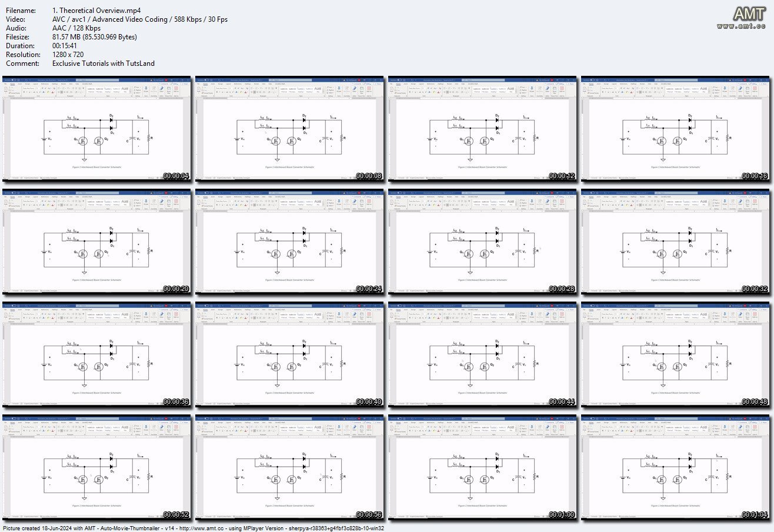Click the audio value "AAC / 128 Kbps"
774x532 pixels.
click(x=76, y=28)
